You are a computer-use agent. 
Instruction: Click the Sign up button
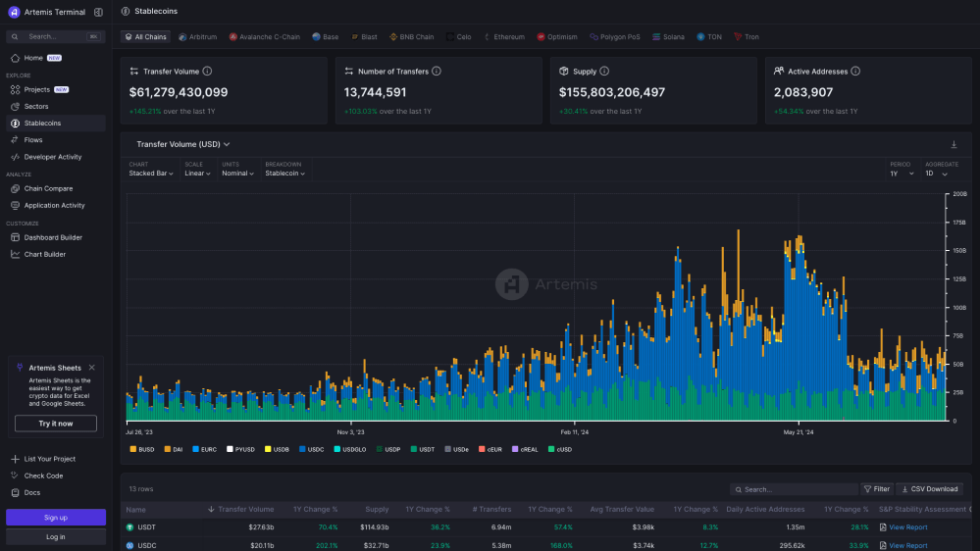[56, 518]
